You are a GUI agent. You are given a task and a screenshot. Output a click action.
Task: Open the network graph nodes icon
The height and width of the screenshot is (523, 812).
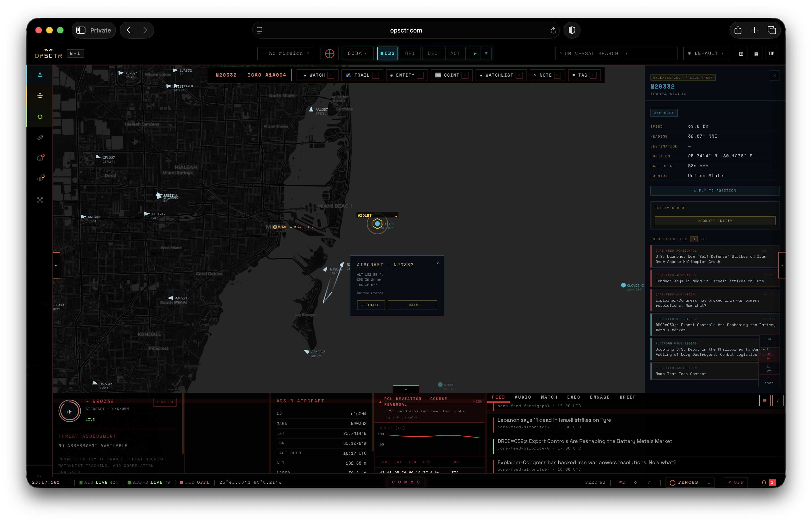pos(40,200)
